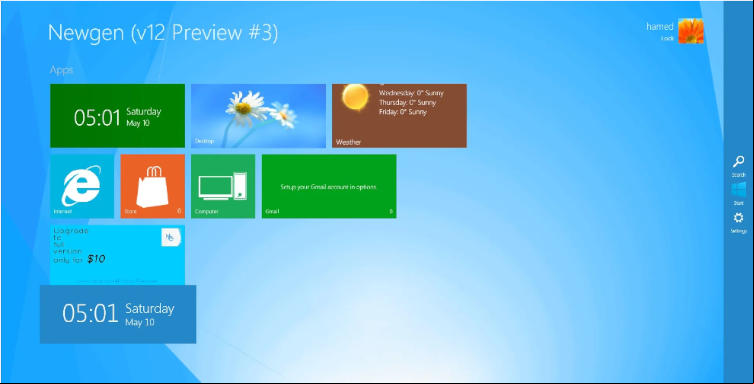Click the Newgen v12 Preview title
The width and height of the screenshot is (754, 384).
[163, 33]
